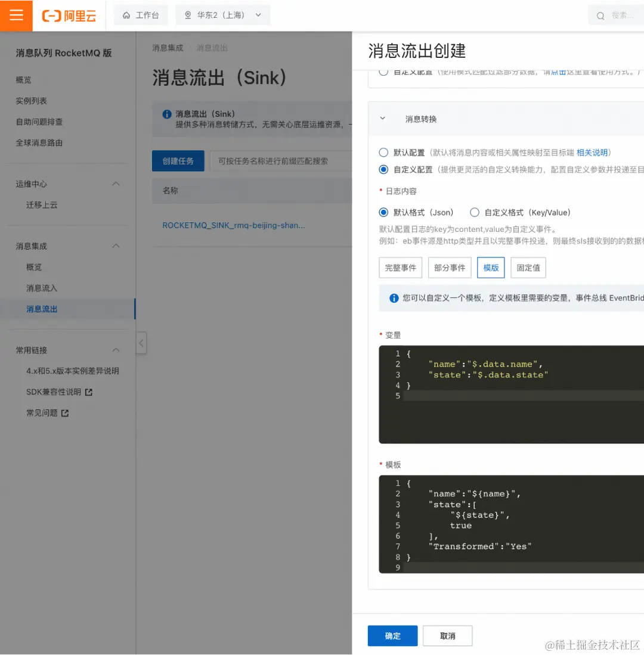Click the location pin icon beside 华东2（上海）
The image size is (644, 655).
click(x=187, y=15)
